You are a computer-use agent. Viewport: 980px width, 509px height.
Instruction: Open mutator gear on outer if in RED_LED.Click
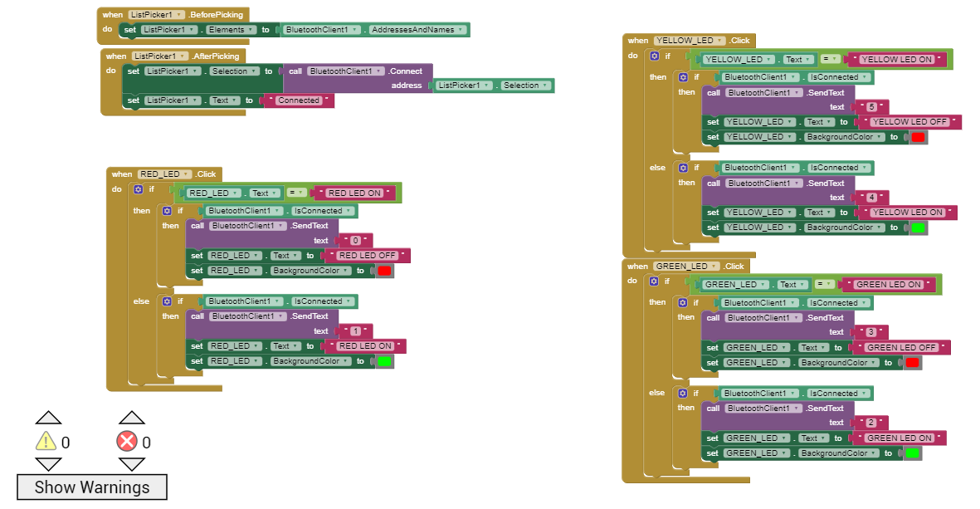[x=139, y=189]
